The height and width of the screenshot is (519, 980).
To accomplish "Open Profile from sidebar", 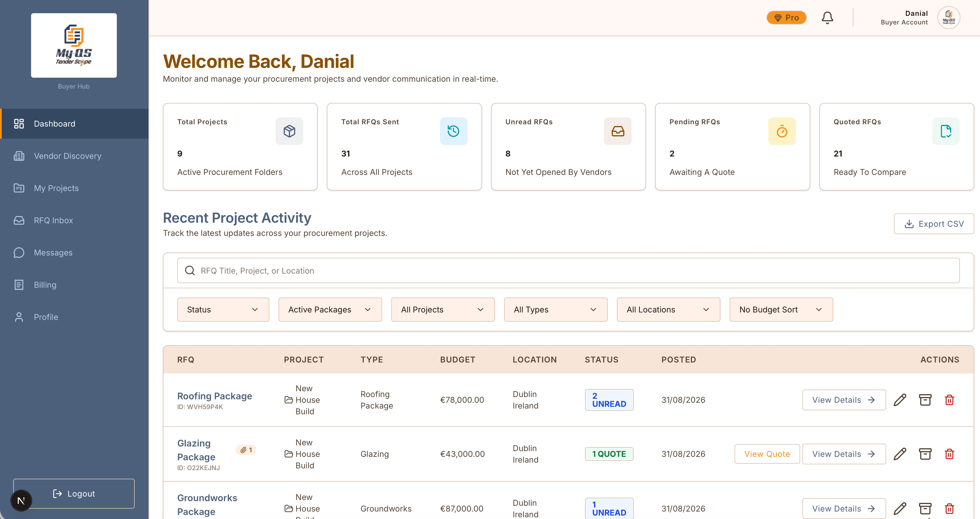I will [x=75, y=317].
